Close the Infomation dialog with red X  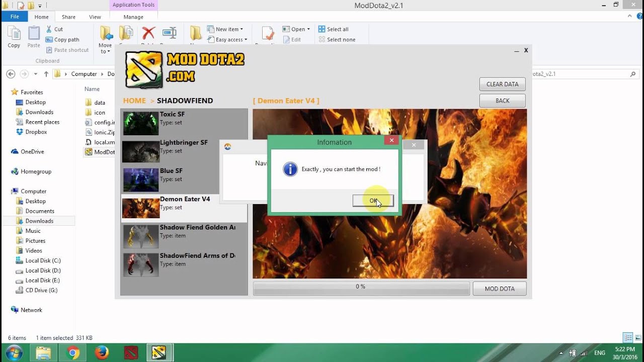click(x=391, y=141)
